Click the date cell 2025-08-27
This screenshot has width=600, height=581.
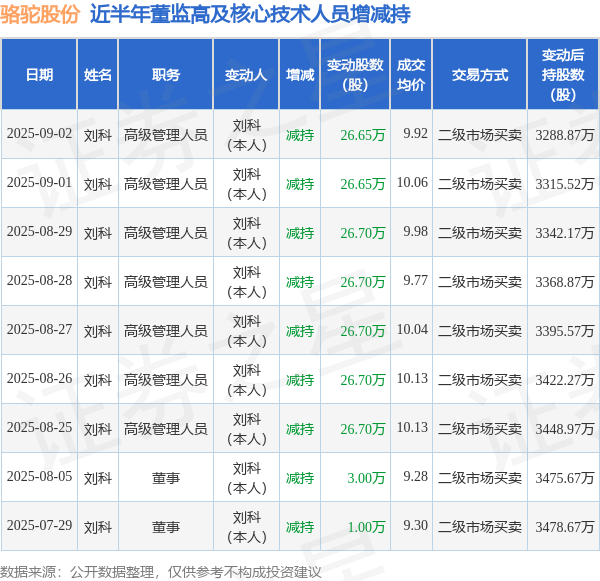pyautogui.click(x=39, y=330)
